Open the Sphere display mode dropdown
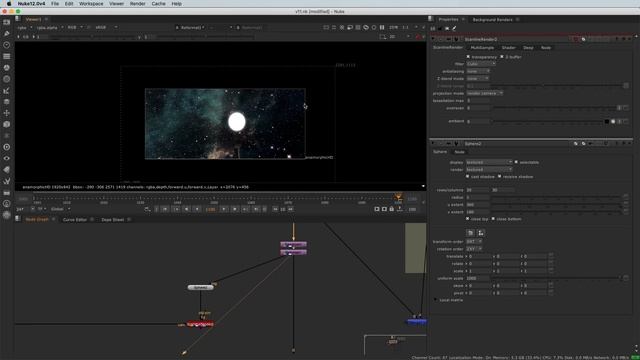This screenshot has height=360, width=640. pyautogui.click(x=489, y=162)
